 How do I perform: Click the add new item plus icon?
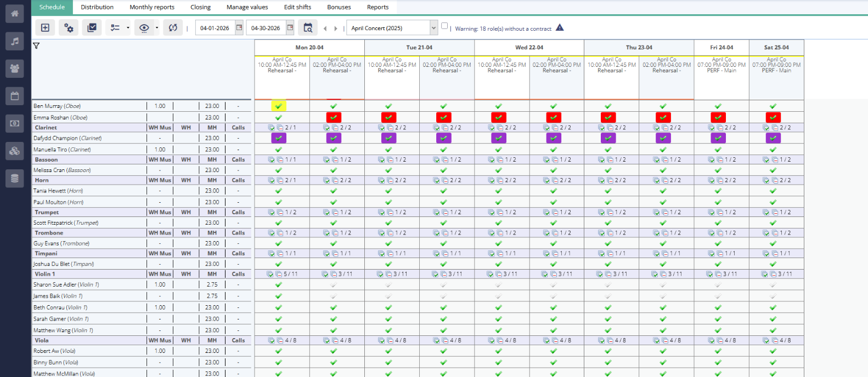[x=45, y=28]
